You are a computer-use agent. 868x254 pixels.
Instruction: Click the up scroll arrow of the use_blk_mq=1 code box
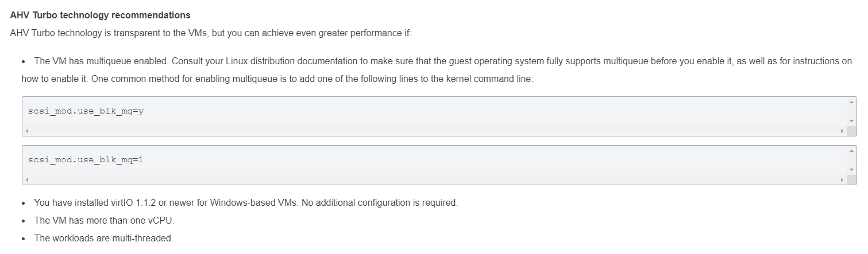point(851,150)
